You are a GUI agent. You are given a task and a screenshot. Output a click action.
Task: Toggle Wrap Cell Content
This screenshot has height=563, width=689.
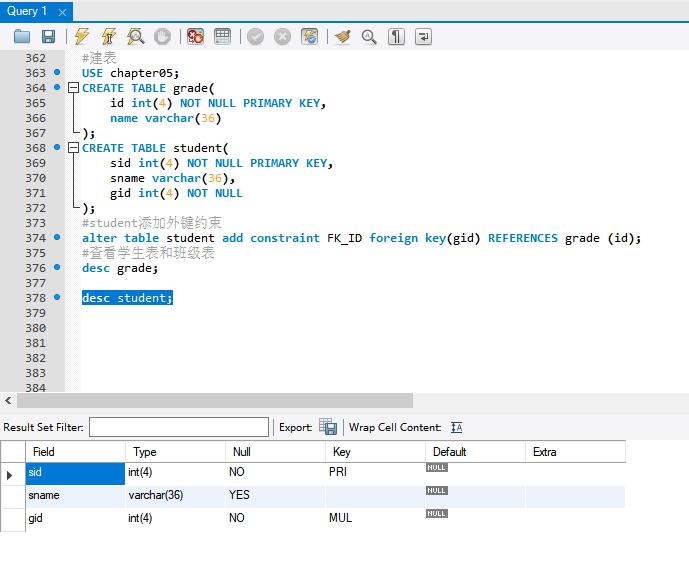pos(457,427)
